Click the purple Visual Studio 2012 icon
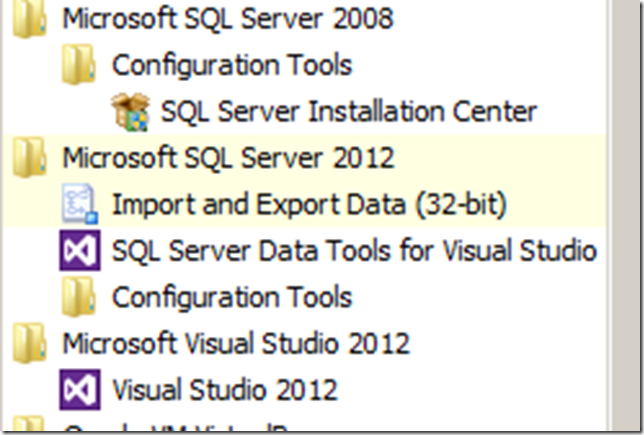 coord(78,388)
